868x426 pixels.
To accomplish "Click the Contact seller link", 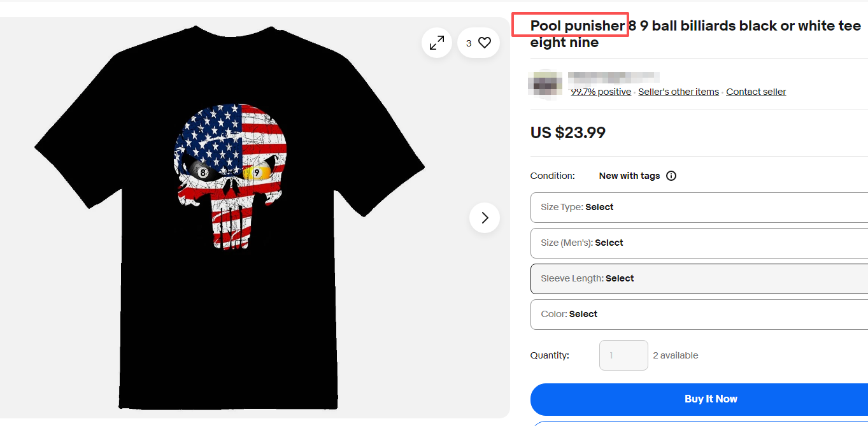I will coord(756,92).
